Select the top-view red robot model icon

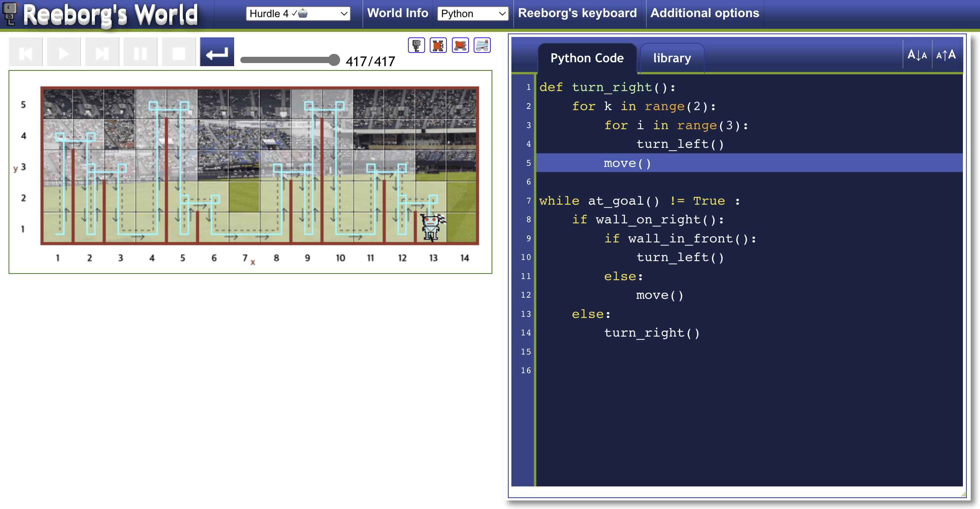[x=438, y=46]
